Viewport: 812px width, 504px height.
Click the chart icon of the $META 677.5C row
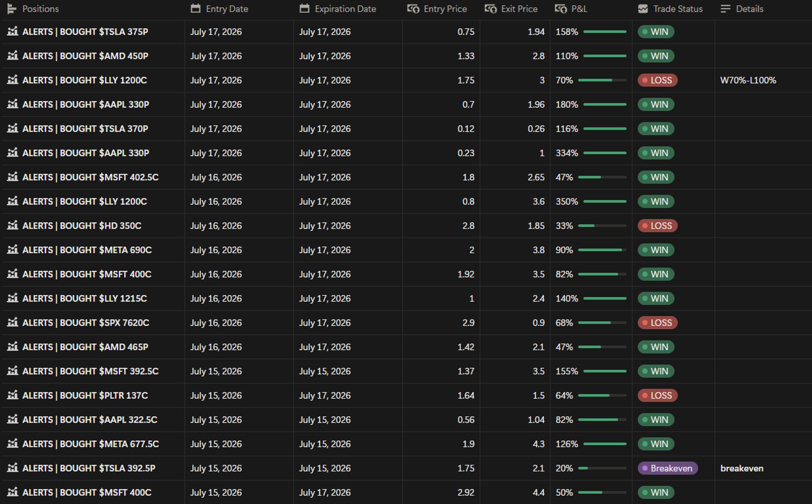click(13, 444)
